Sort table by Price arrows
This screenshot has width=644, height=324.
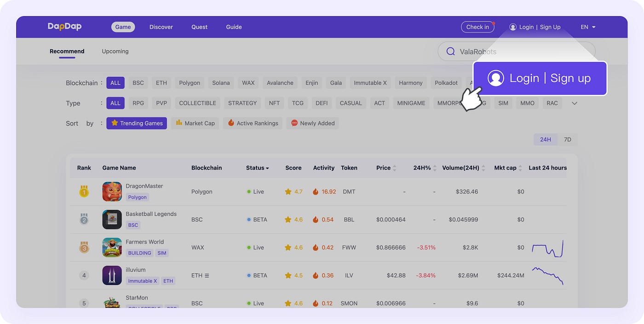click(x=394, y=168)
